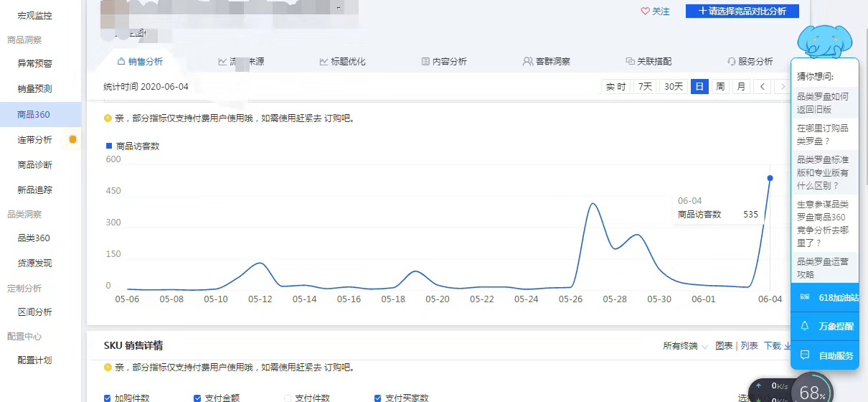Open the 关联搭配 tab

pyautogui.click(x=649, y=62)
